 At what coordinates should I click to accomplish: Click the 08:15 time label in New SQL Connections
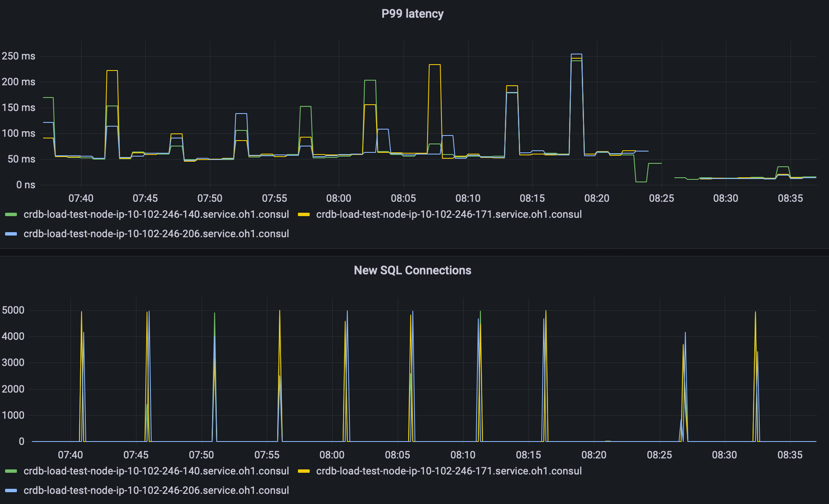pos(528,455)
